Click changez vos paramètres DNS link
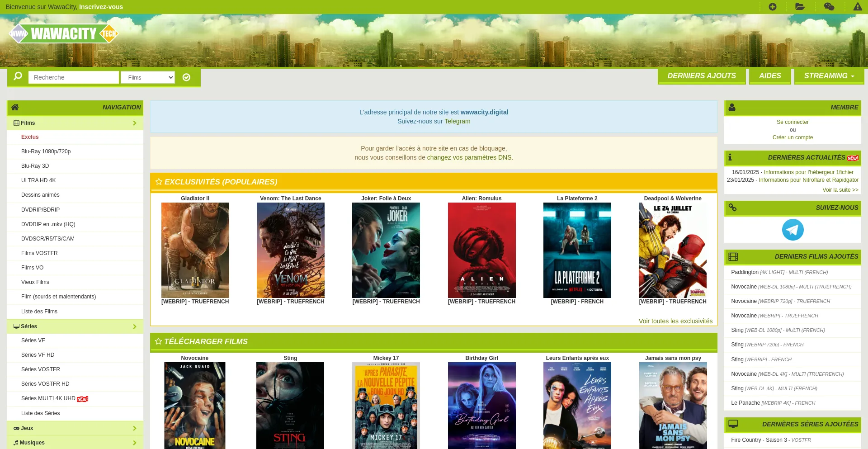This screenshot has height=449, width=868. tap(469, 157)
